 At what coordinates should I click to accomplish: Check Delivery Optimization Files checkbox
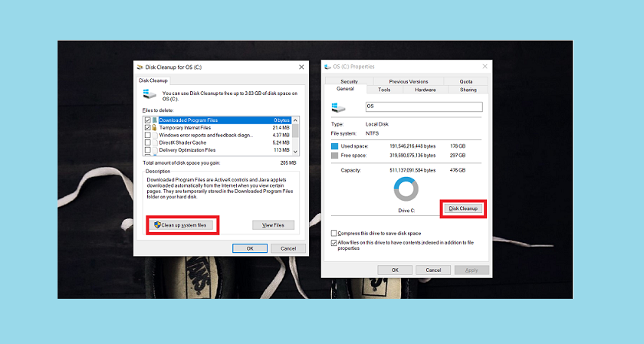(x=147, y=150)
